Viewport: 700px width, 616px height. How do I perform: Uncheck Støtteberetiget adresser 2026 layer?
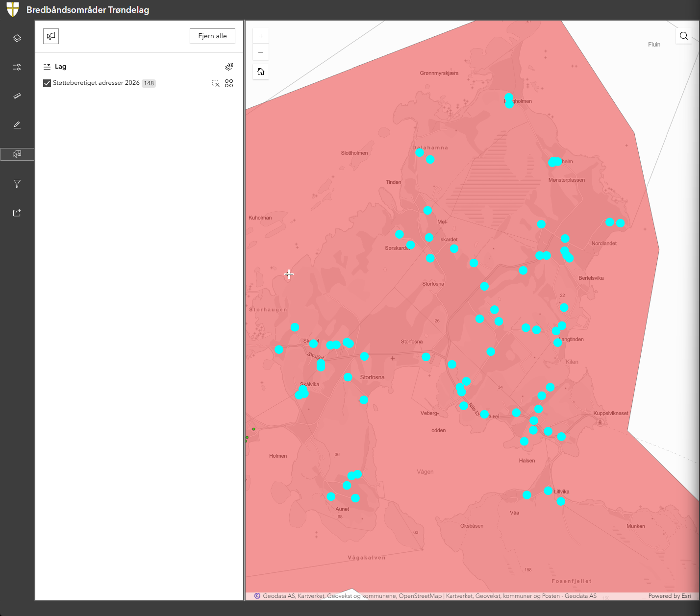click(x=47, y=83)
